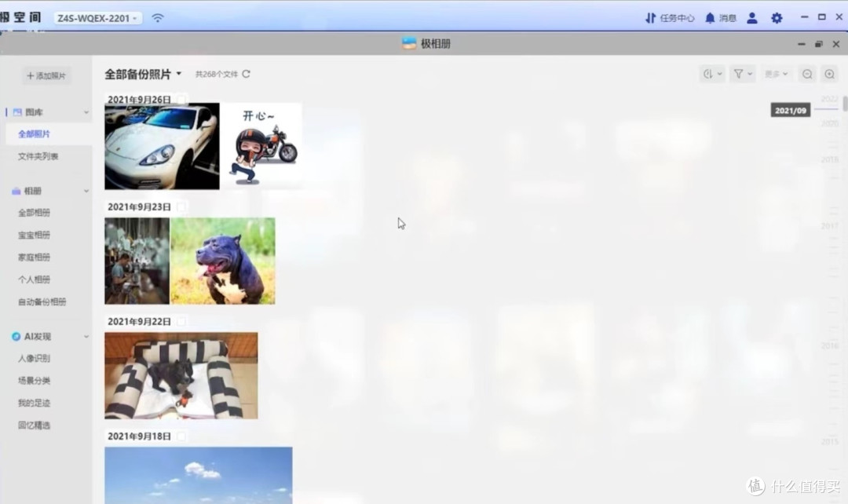Open the blue-gray dog on grass photo

click(223, 261)
